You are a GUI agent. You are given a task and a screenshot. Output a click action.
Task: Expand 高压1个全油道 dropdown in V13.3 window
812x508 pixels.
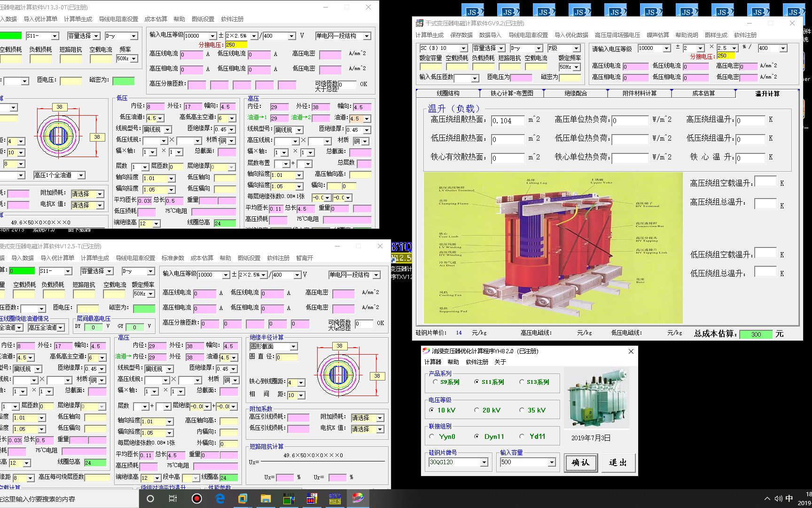[x=81, y=175]
